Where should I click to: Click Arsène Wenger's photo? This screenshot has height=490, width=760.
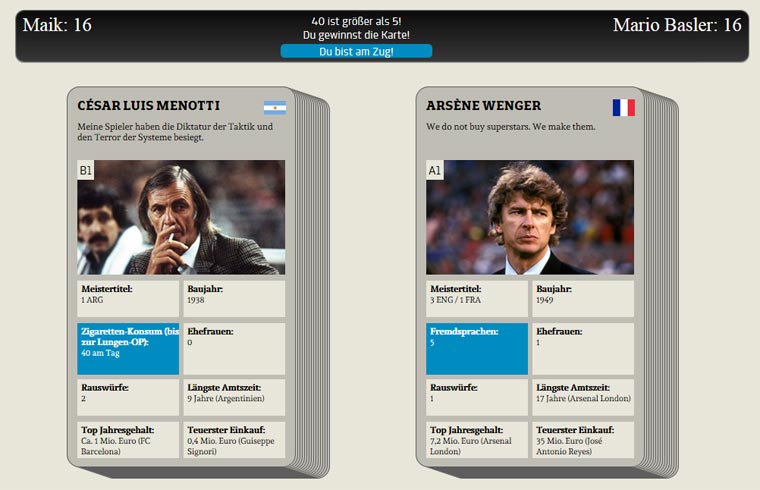[530, 217]
